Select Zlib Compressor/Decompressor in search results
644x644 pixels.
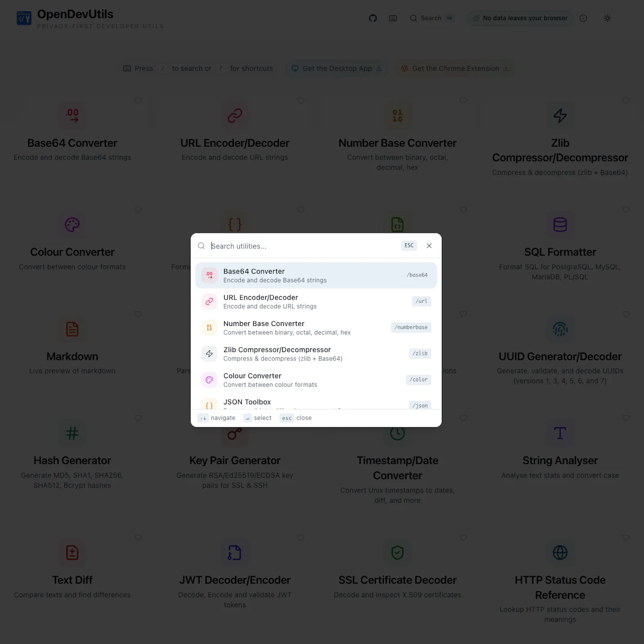coord(316,354)
